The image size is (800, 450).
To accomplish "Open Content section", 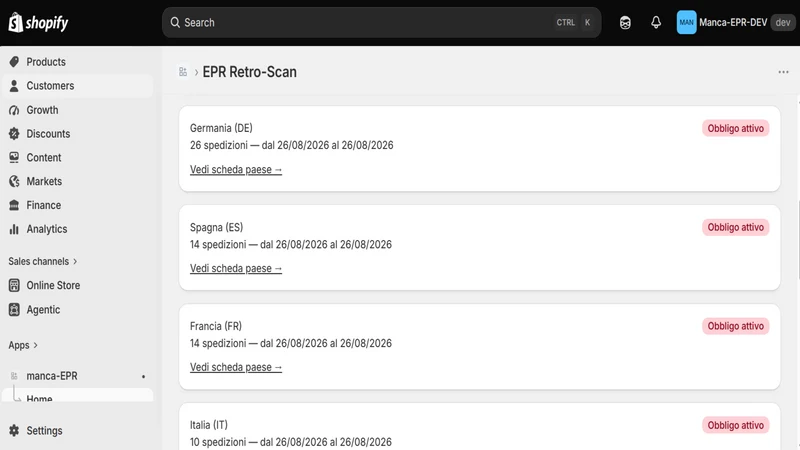I will point(44,158).
